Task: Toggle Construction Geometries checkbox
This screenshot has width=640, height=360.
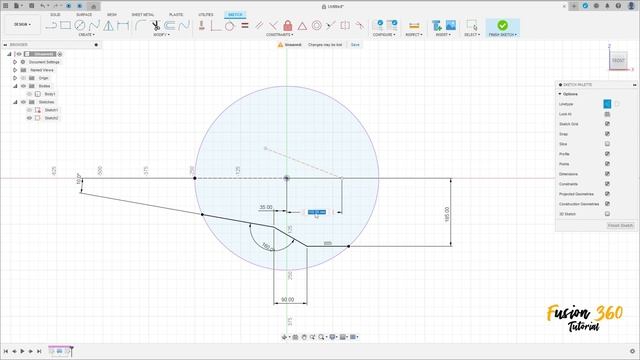Action: click(x=607, y=204)
